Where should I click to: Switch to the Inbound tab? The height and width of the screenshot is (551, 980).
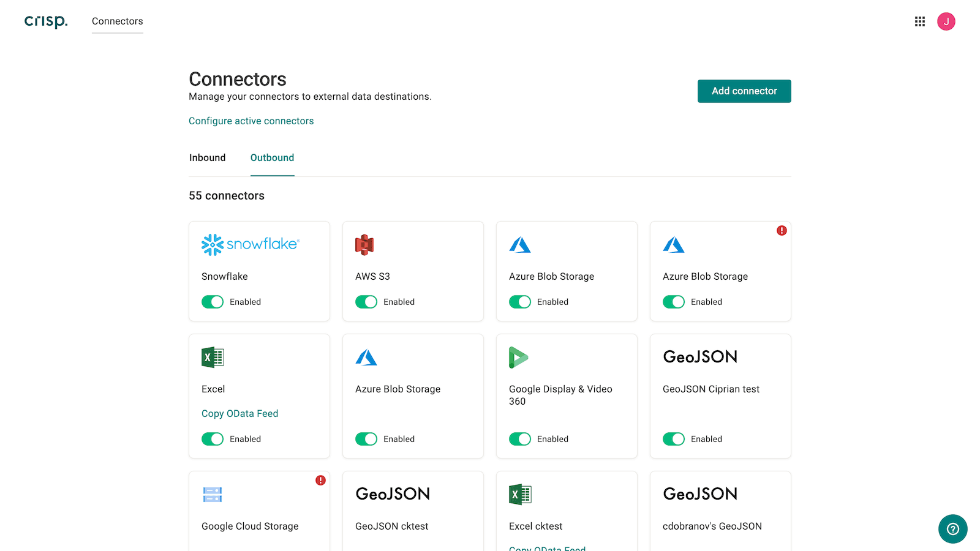pyautogui.click(x=207, y=157)
